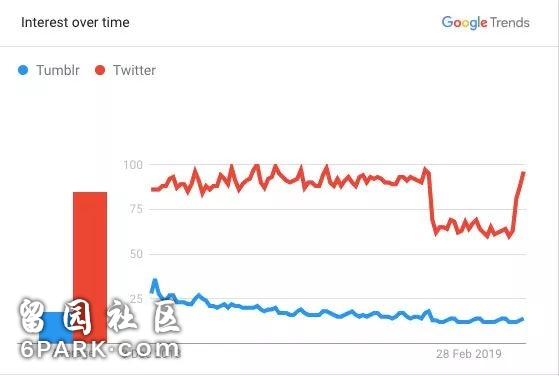Click the 25 y-axis label
The image size is (559, 376).
click(136, 299)
